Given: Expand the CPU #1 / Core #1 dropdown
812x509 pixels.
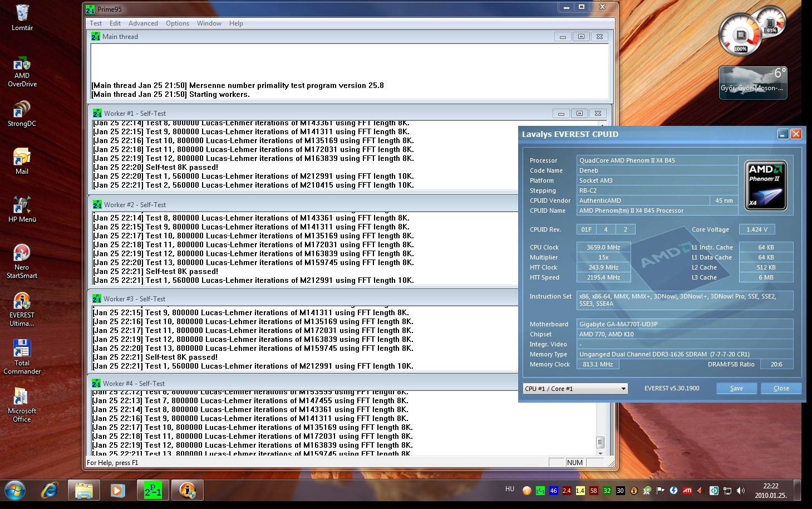Looking at the screenshot, I should [x=575, y=389].
